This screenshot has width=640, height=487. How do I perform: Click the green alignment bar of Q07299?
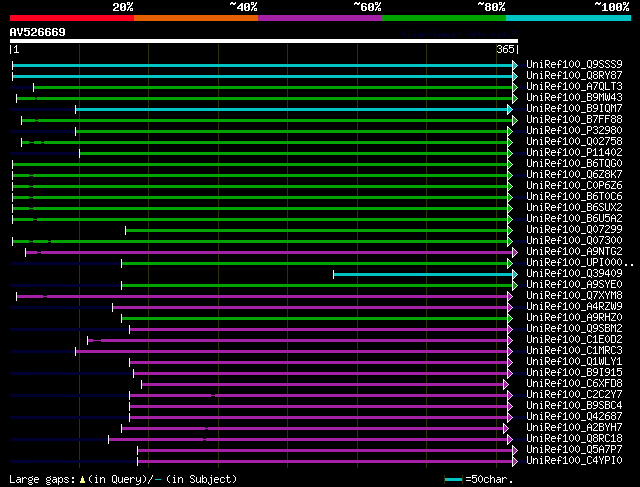coord(319,231)
